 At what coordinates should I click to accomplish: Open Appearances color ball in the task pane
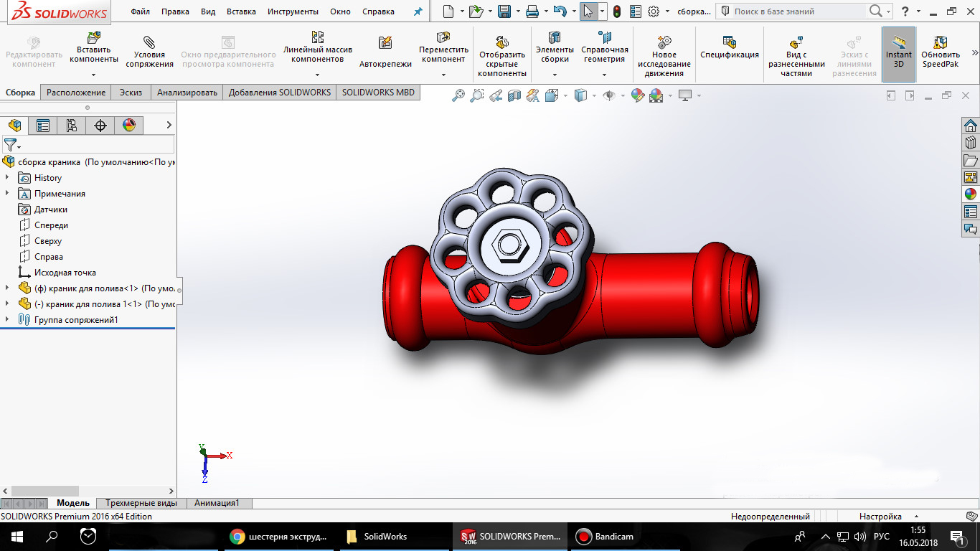point(971,194)
